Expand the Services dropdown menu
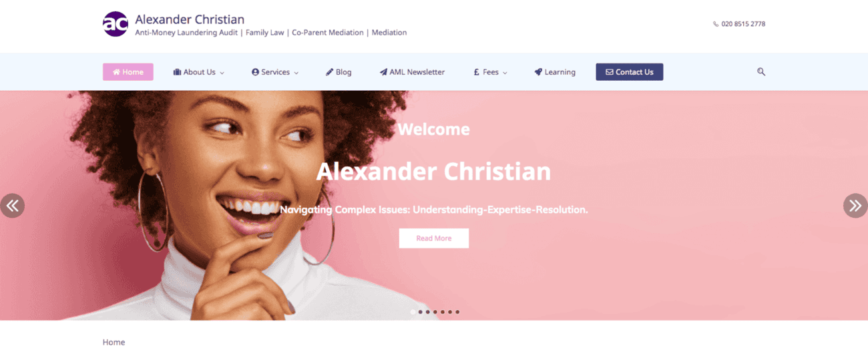Viewport: 868px width, 356px height. pos(274,72)
